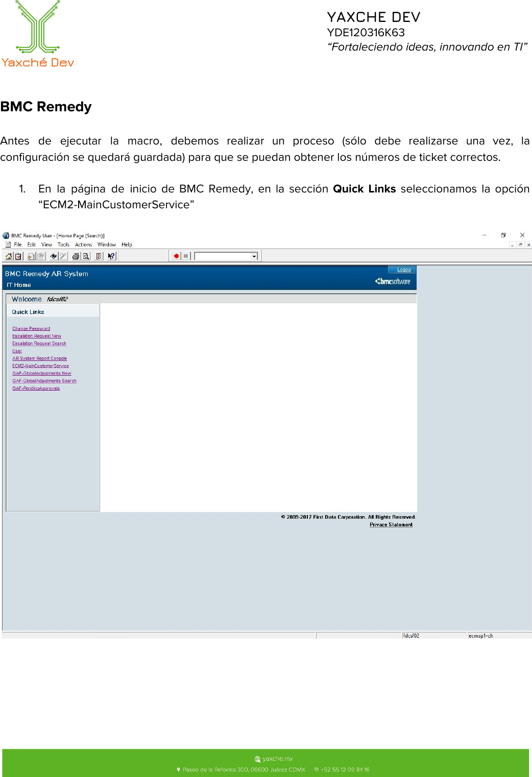The image size is (532, 777).
Task: Click the New Search toolbar icon
Action: click(x=31, y=256)
